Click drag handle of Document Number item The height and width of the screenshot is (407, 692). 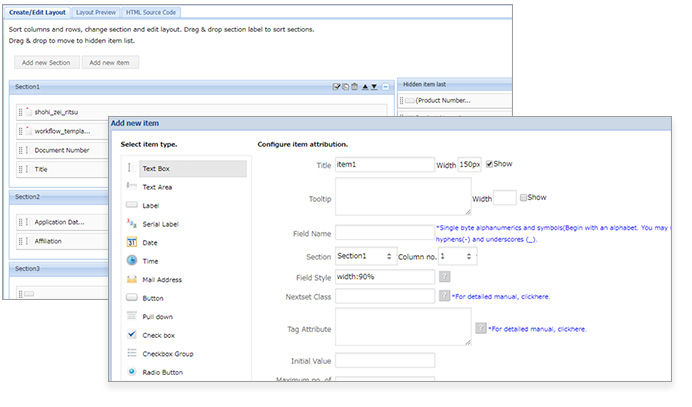tap(20, 150)
